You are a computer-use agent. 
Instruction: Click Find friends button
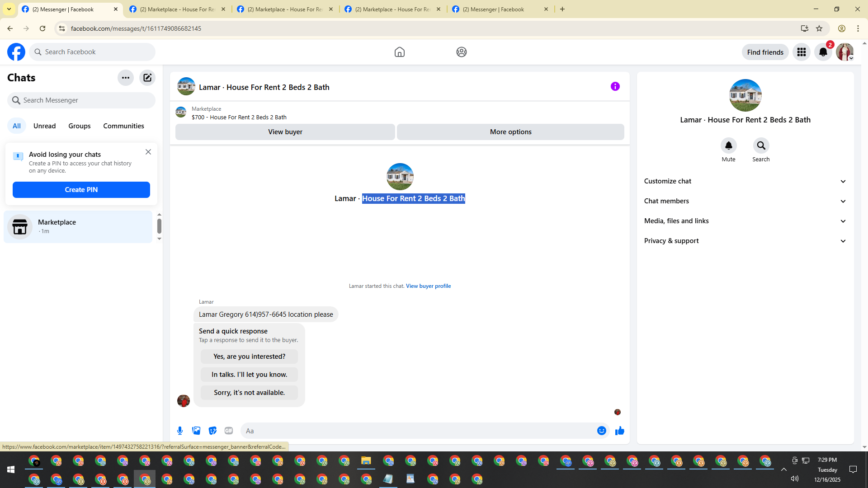(x=765, y=52)
